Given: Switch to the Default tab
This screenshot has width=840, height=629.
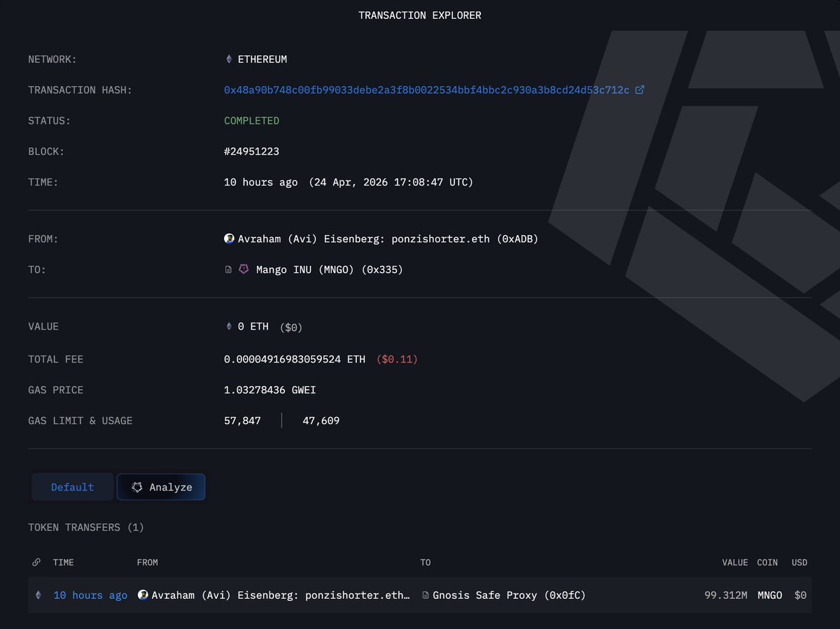Looking at the screenshot, I should point(72,487).
